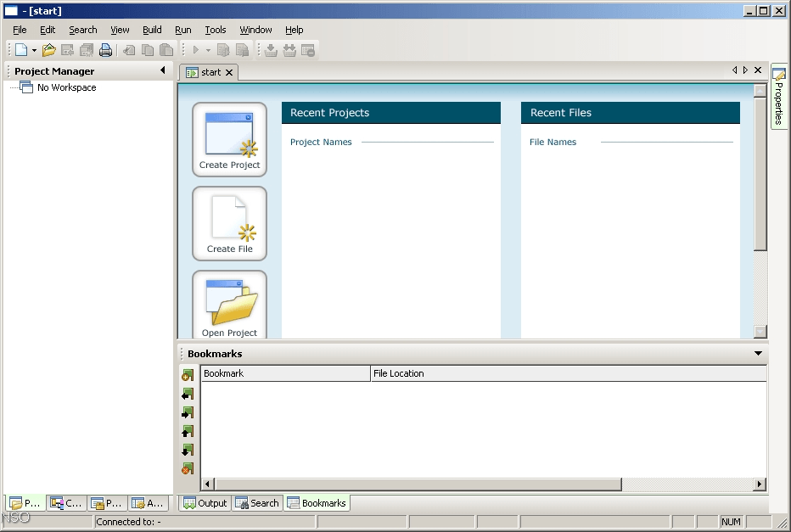Open the Tools menu
The width and height of the screenshot is (791, 532).
click(x=216, y=30)
